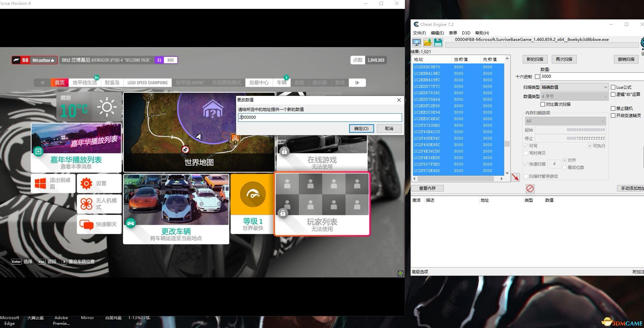
Task: Click the undo scan button
Action: tap(626, 59)
